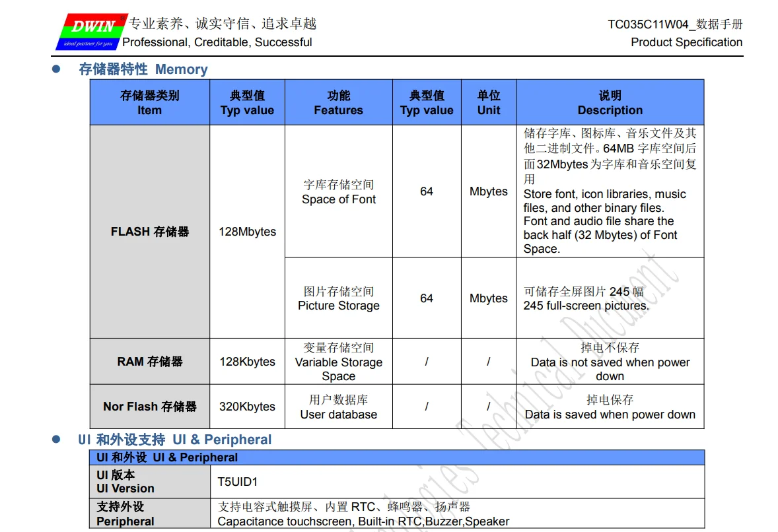Click the 'TC035C11W04_数据手册' document title

(675, 24)
